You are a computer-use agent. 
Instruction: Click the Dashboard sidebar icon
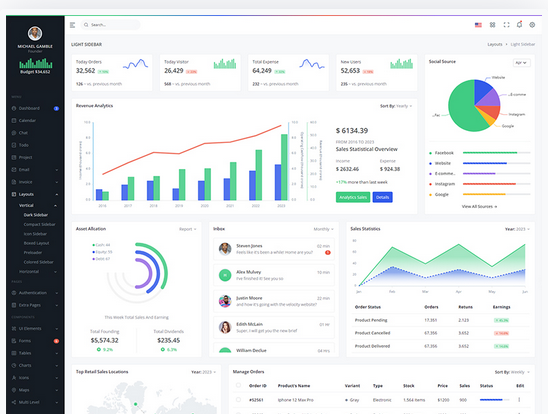point(14,108)
